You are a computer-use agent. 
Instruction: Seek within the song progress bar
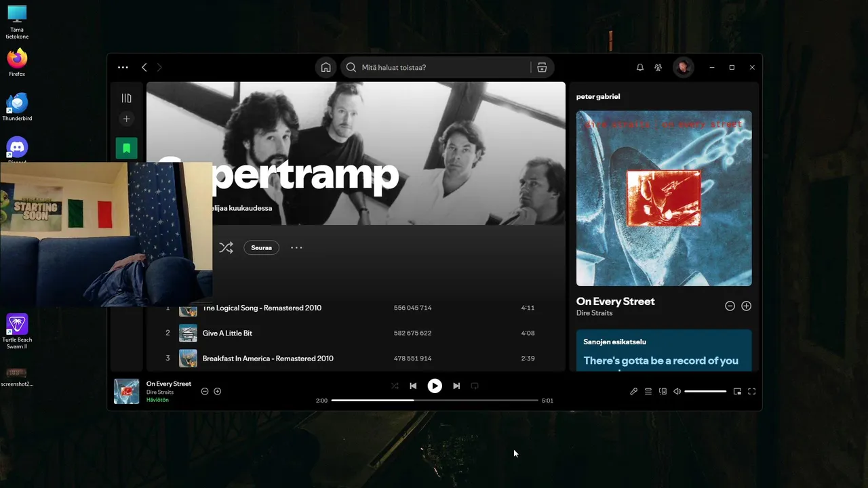tap(435, 401)
